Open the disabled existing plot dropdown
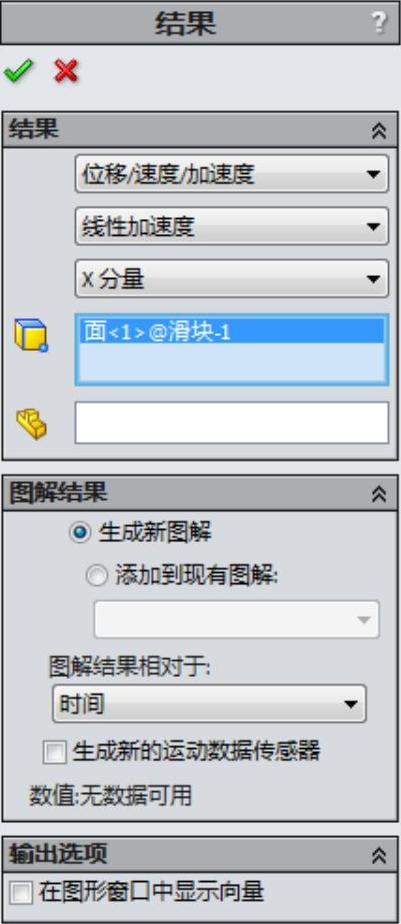The width and height of the screenshot is (401, 924). pyautogui.click(x=236, y=619)
